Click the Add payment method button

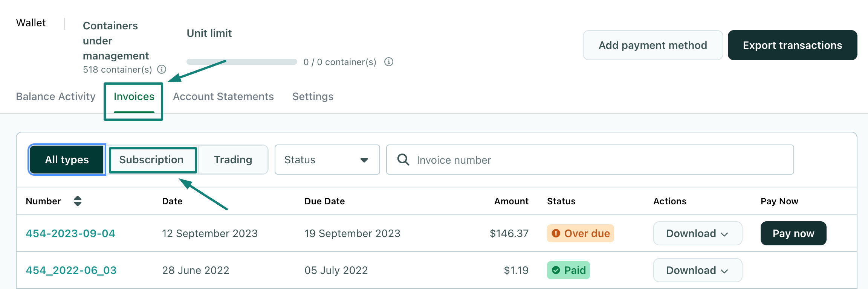tap(653, 45)
